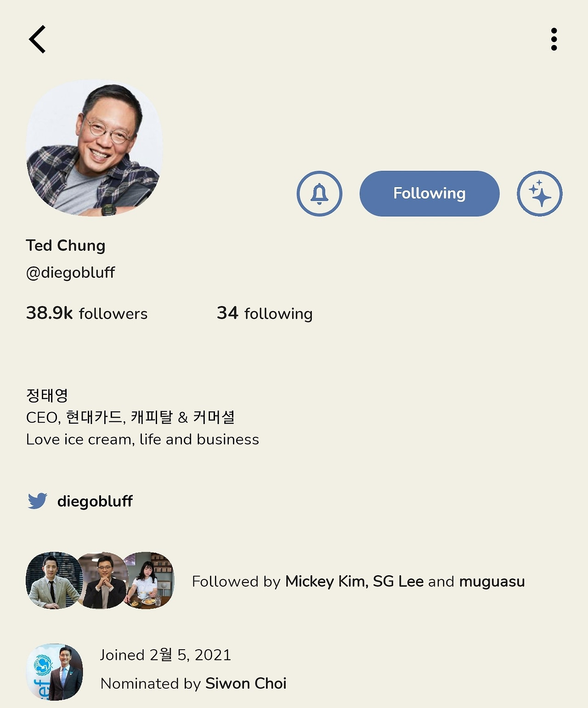Tap the notification bell icon
This screenshot has width=588, height=708.
point(319,193)
